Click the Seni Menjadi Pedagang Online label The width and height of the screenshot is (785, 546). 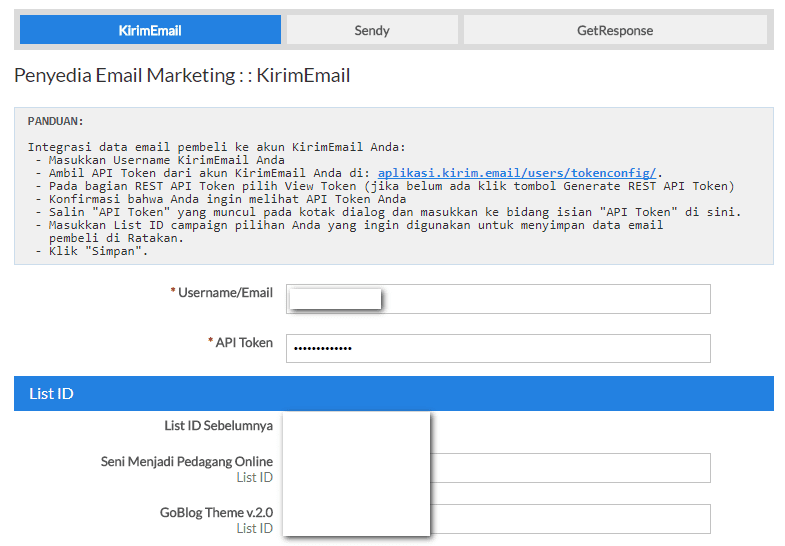pyautogui.click(x=187, y=461)
